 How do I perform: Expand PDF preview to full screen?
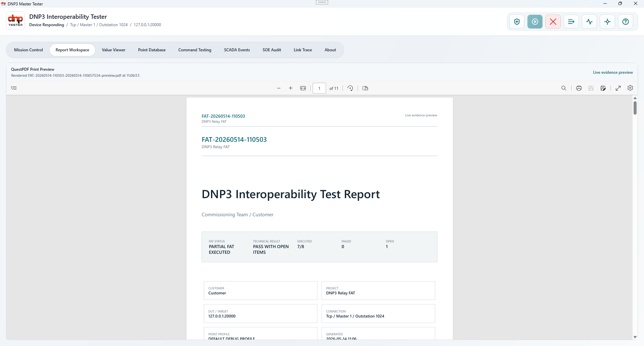(618, 88)
